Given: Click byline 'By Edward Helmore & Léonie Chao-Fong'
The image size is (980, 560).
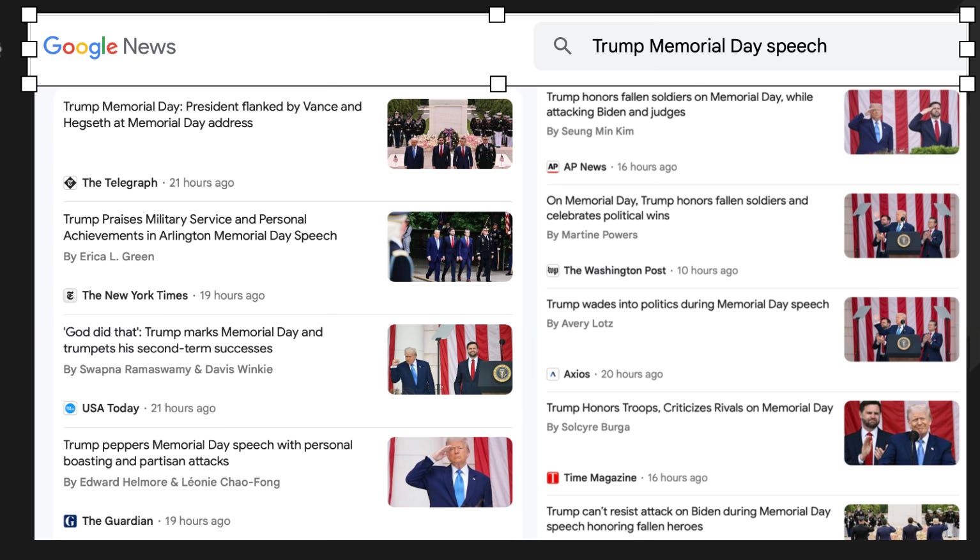Looking at the screenshot, I should (x=171, y=482).
